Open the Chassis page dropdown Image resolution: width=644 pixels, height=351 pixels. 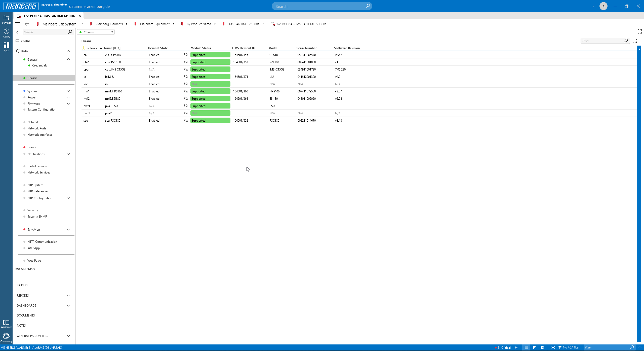pyautogui.click(x=96, y=32)
